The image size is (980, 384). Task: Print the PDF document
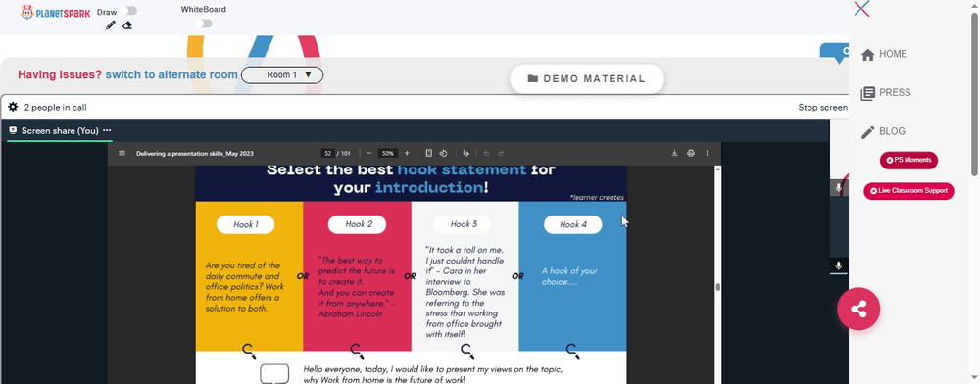pyautogui.click(x=691, y=153)
